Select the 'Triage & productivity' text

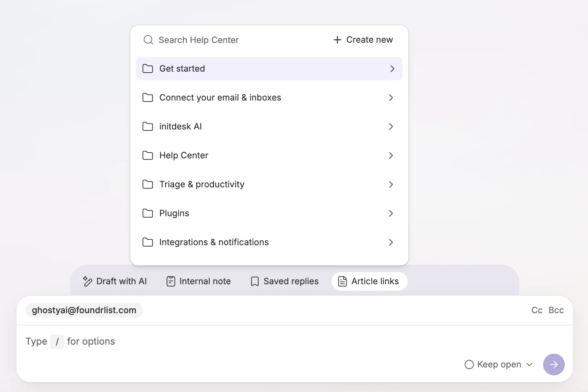[x=202, y=184]
